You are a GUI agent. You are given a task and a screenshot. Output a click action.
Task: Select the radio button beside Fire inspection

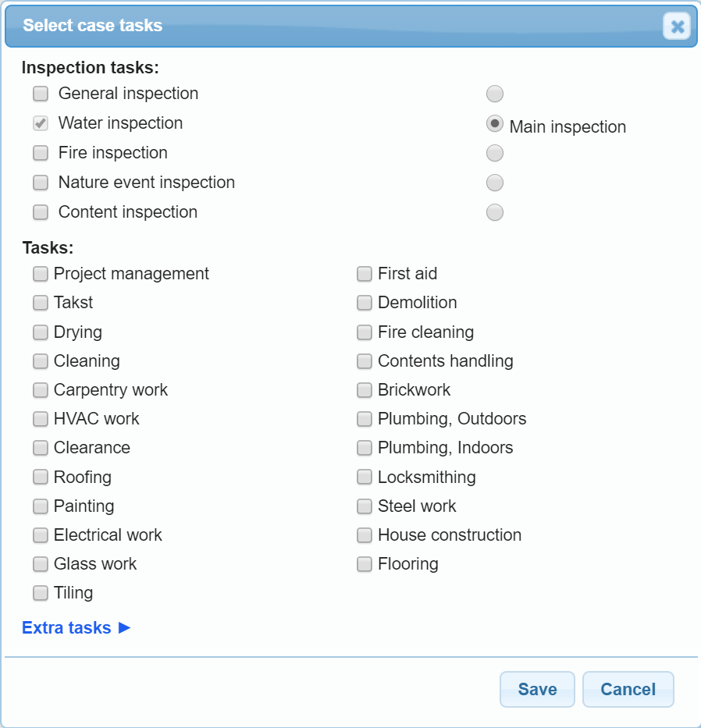495,153
